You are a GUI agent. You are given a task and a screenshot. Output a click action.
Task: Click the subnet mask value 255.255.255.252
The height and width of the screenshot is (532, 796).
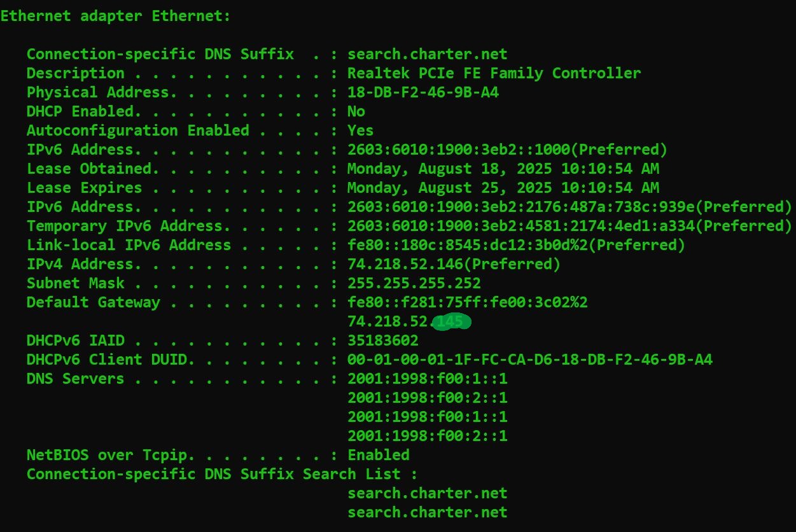[414, 283]
